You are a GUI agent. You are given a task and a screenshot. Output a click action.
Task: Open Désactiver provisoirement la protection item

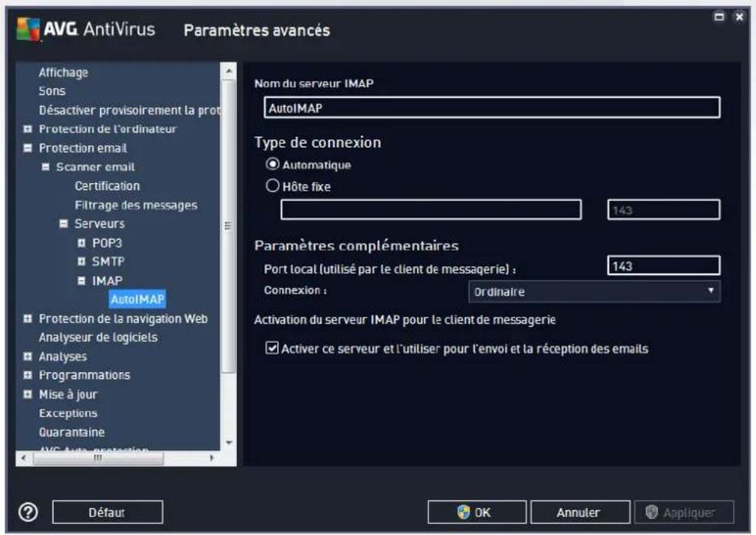(130, 110)
